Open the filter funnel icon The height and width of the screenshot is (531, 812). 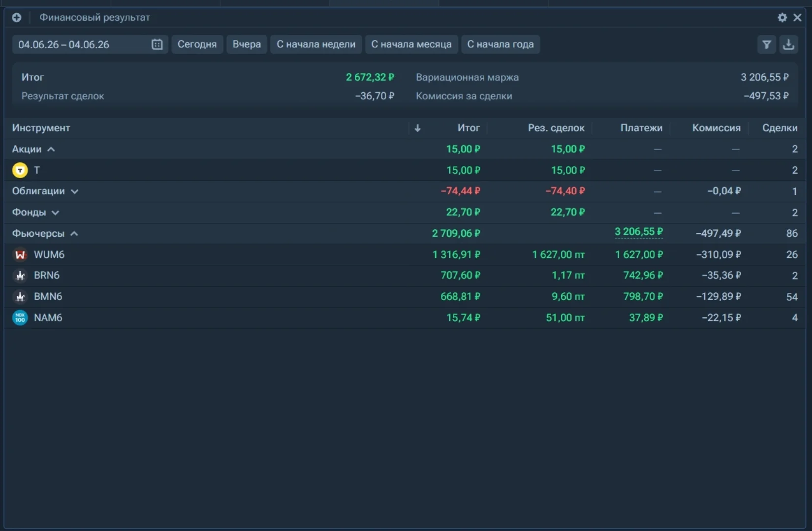767,44
